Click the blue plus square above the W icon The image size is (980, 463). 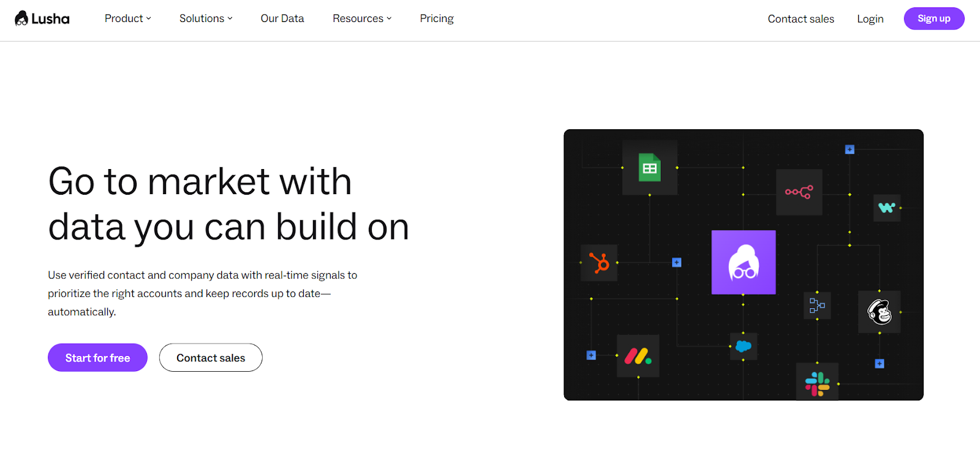click(x=850, y=149)
